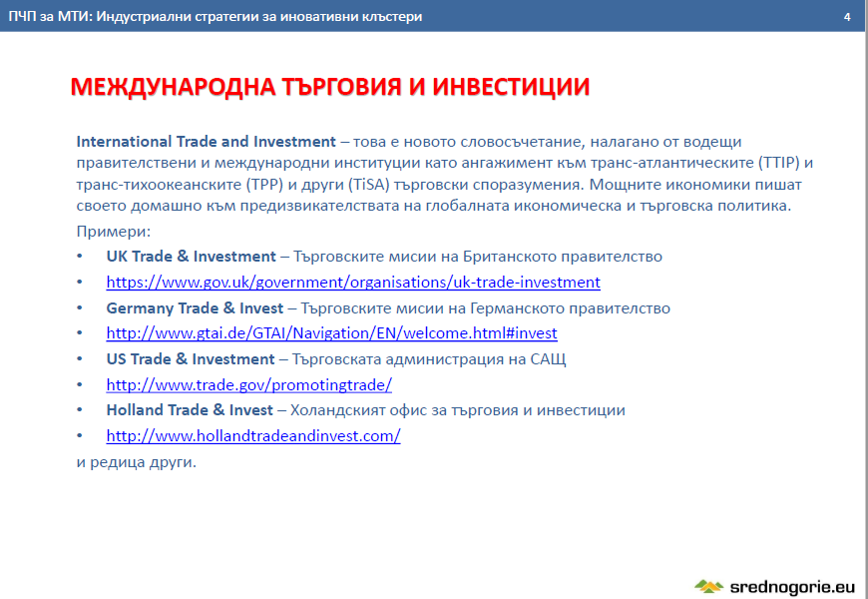The height and width of the screenshot is (599, 868).
Task: Click text Холандският офис за търговия и инвестиции
Action: (458, 410)
